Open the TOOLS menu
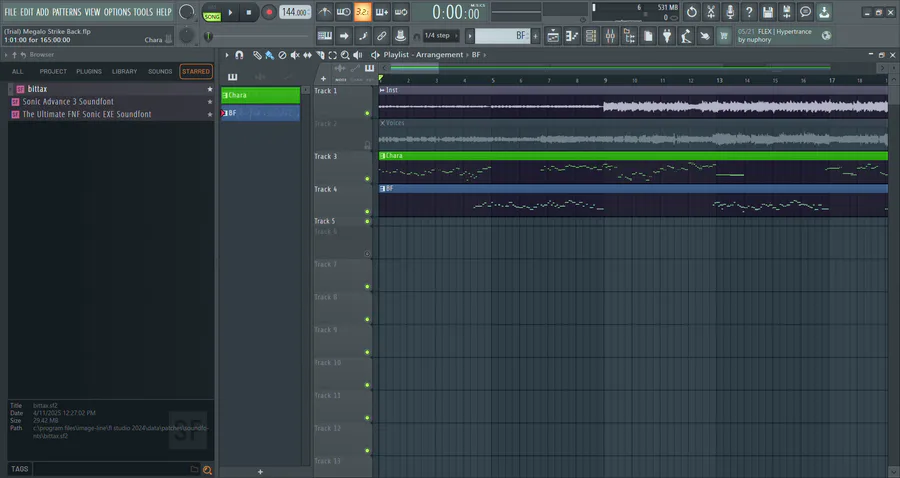 pos(143,11)
